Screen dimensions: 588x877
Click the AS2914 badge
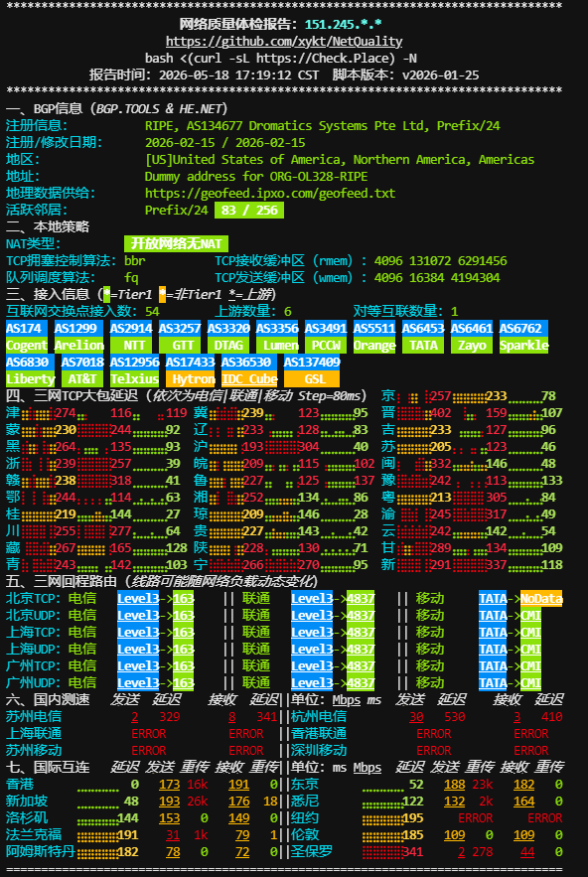[131, 329]
